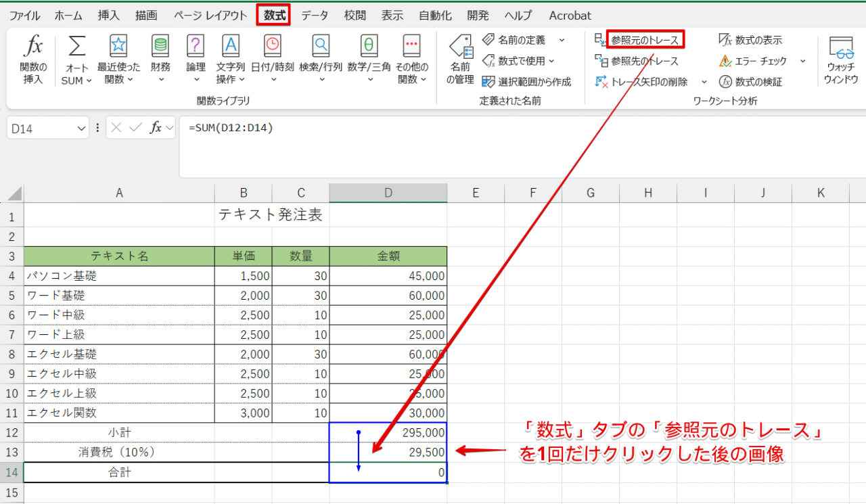Screen dimensions: 866x504
Task: Open the 財務 functions icon
Action: [x=160, y=46]
